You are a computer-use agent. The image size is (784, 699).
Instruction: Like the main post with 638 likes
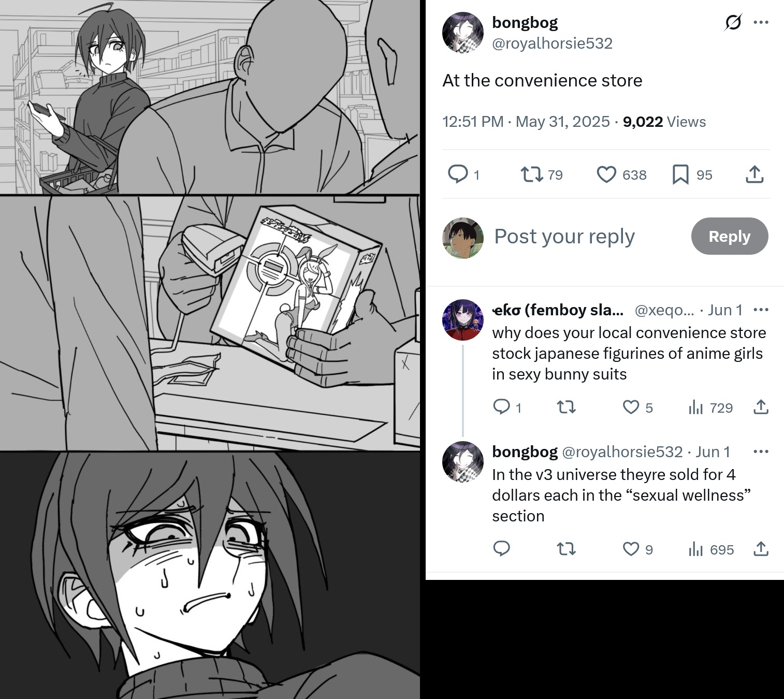pos(606,174)
